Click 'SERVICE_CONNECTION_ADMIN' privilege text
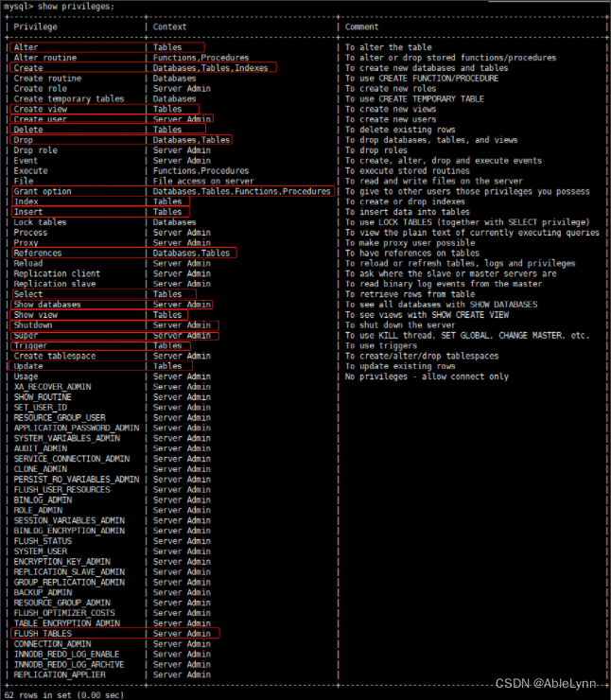This screenshot has height=700, width=611. (72, 459)
